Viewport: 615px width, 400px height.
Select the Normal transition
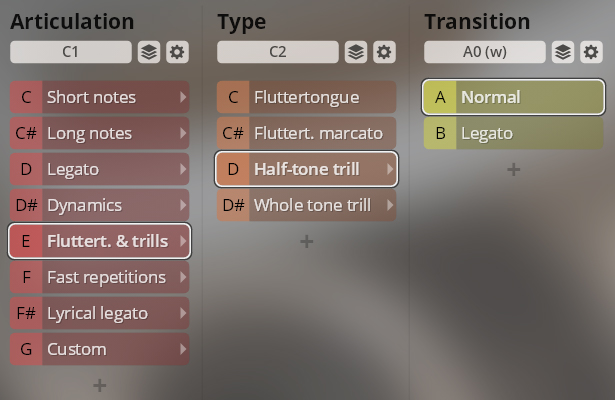(514, 97)
